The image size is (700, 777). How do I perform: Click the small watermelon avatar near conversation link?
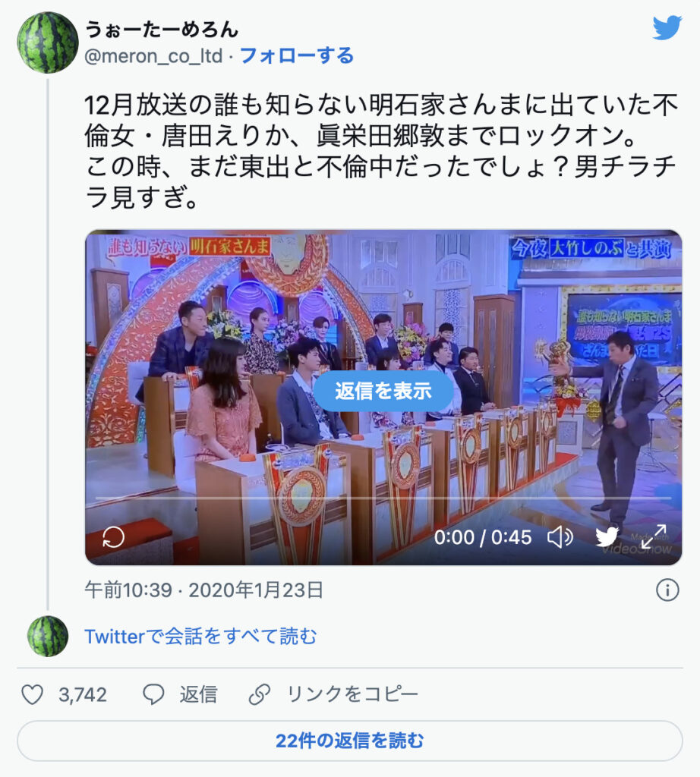click(x=48, y=637)
